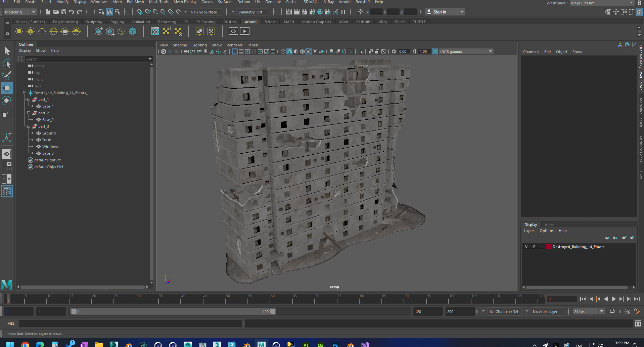The height and width of the screenshot is (347, 644).
Task: Select the arrow Select tool
Action: pyautogui.click(x=7, y=51)
